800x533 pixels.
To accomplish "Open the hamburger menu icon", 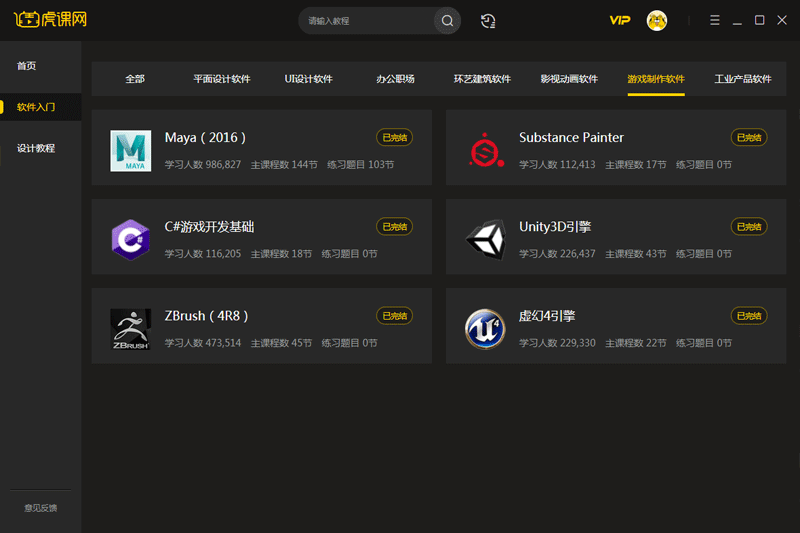I will (x=715, y=20).
